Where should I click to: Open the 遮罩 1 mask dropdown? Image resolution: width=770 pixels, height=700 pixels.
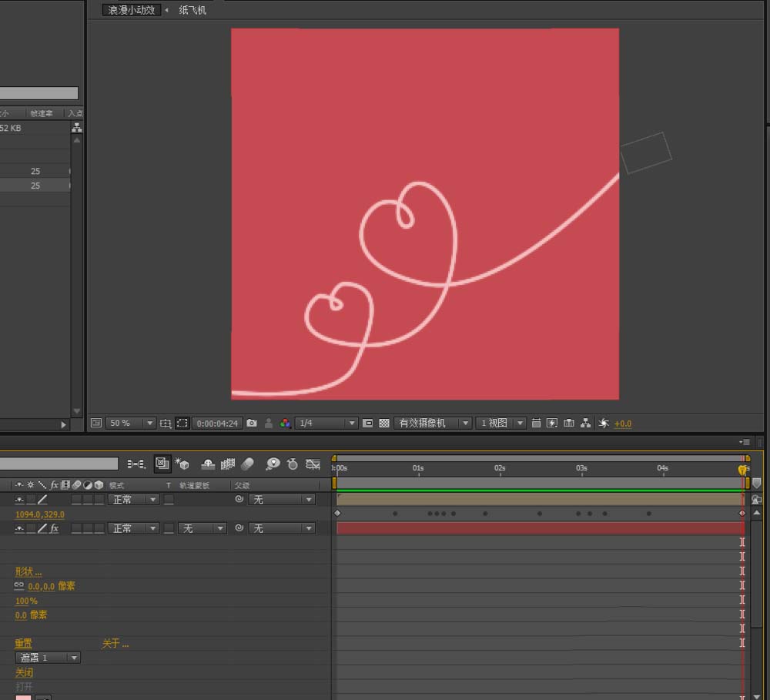click(x=48, y=658)
